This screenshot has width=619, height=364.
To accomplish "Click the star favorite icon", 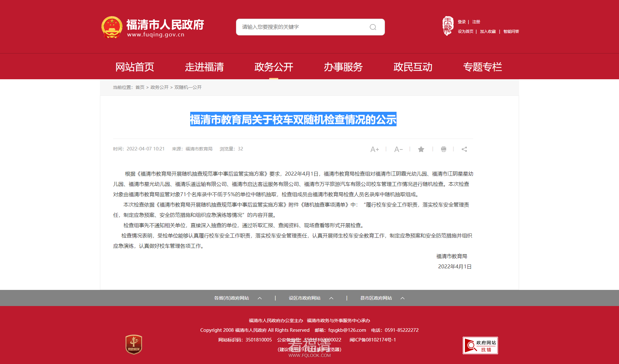I will tap(421, 149).
